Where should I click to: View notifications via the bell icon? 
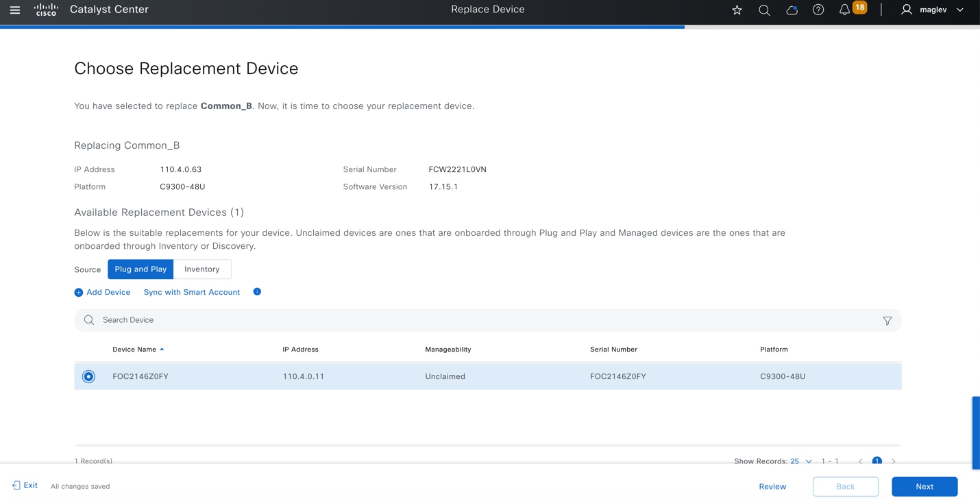pyautogui.click(x=844, y=10)
